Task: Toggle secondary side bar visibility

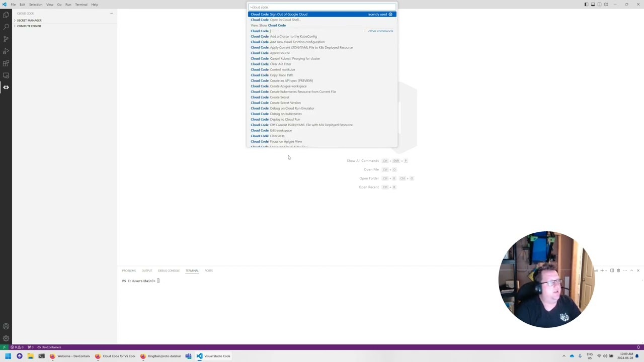Action: [599, 5]
